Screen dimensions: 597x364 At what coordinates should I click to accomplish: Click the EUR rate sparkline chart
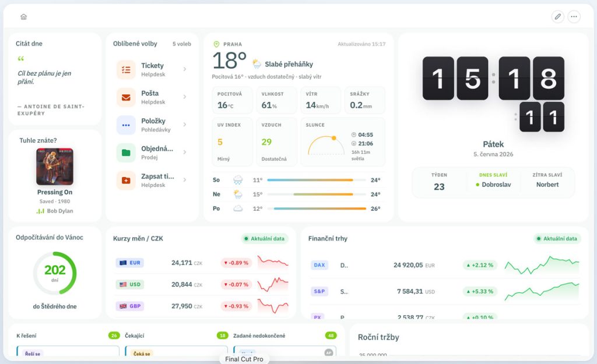tap(273, 263)
